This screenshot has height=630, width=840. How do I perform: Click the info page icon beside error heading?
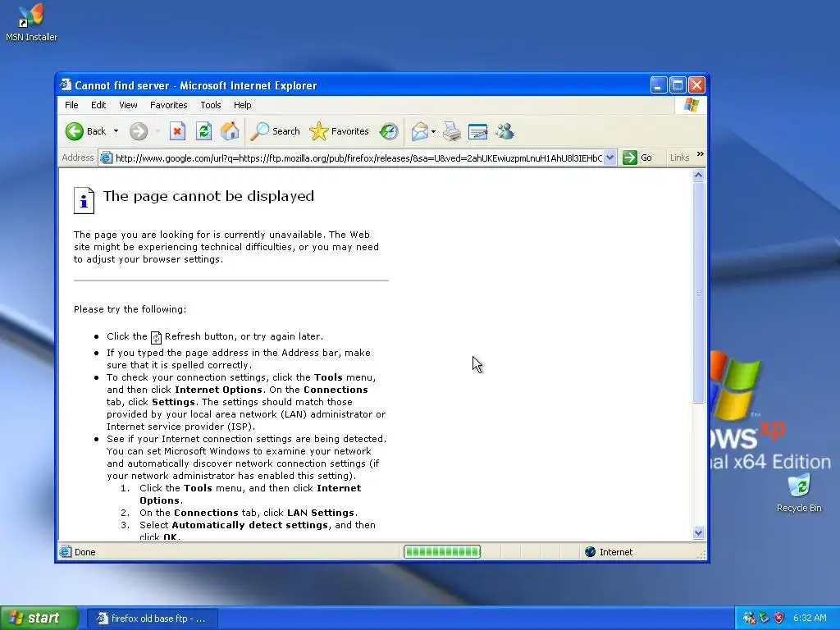tap(84, 200)
